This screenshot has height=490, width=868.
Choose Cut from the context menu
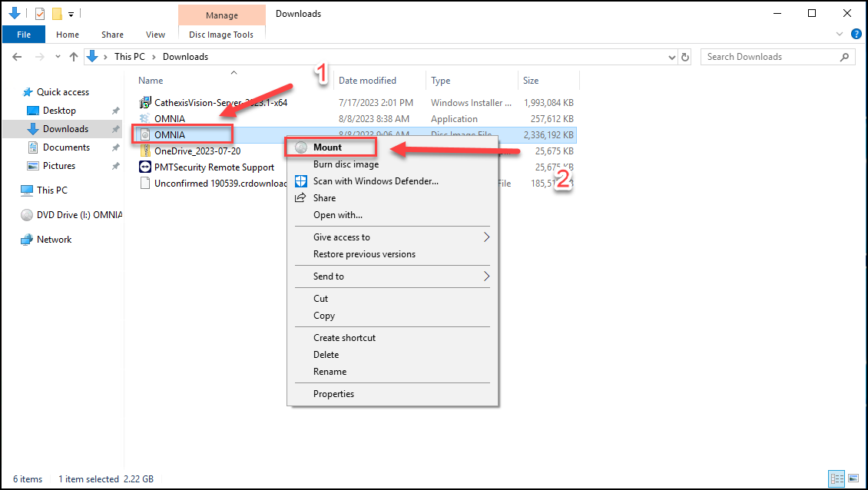coord(393,299)
